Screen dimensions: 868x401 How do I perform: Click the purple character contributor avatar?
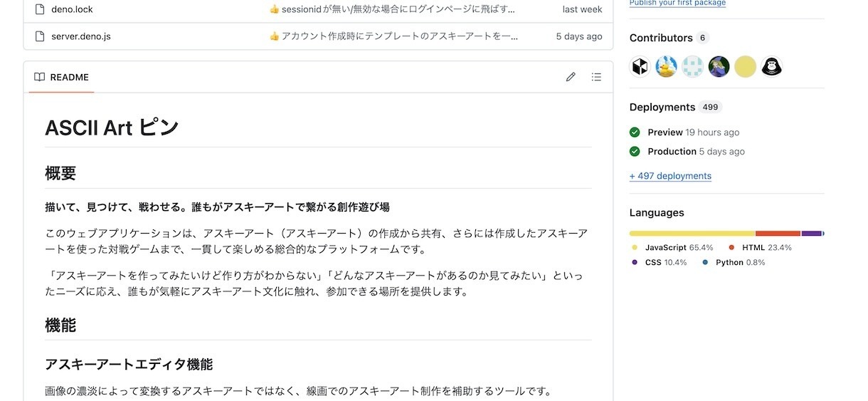coord(719,67)
